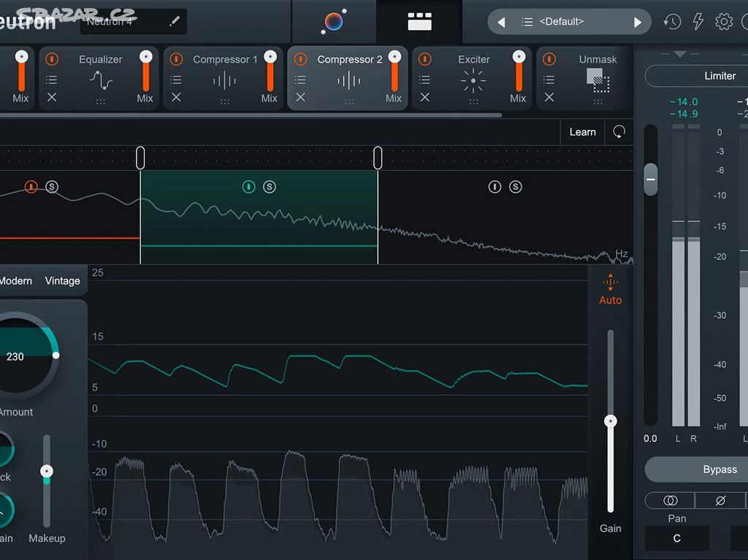The height and width of the screenshot is (560, 748).
Task: Remove the Unmask module with its X
Action: 549,97
